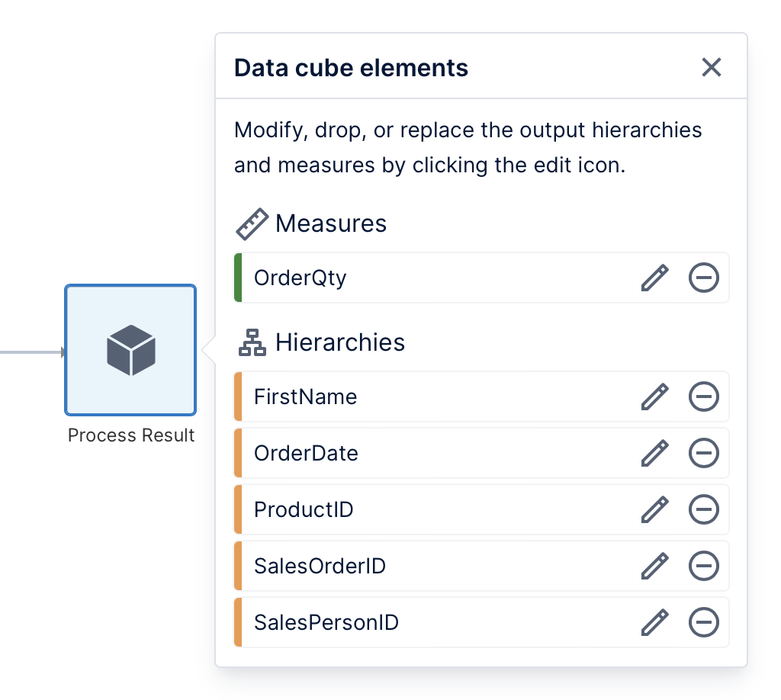
Task: Edit the OrderDate hierarchy
Action: 654,453
